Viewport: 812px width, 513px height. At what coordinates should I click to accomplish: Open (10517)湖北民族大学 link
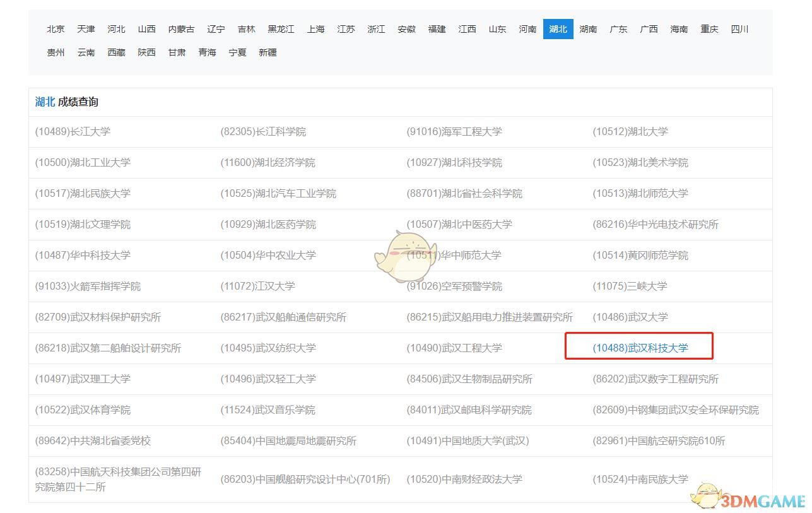(x=83, y=194)
